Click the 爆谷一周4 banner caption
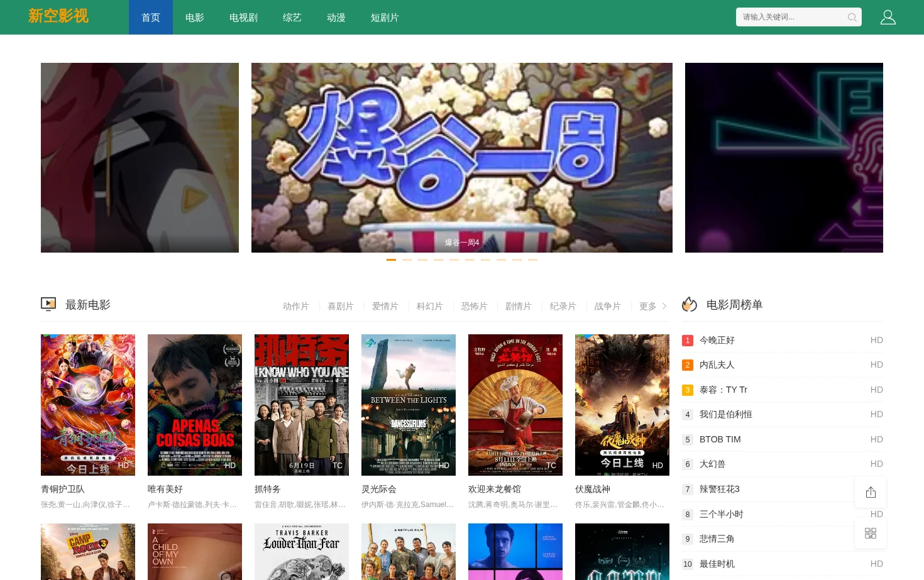This screenshot has width=924, height=580. tap(462, 243)
